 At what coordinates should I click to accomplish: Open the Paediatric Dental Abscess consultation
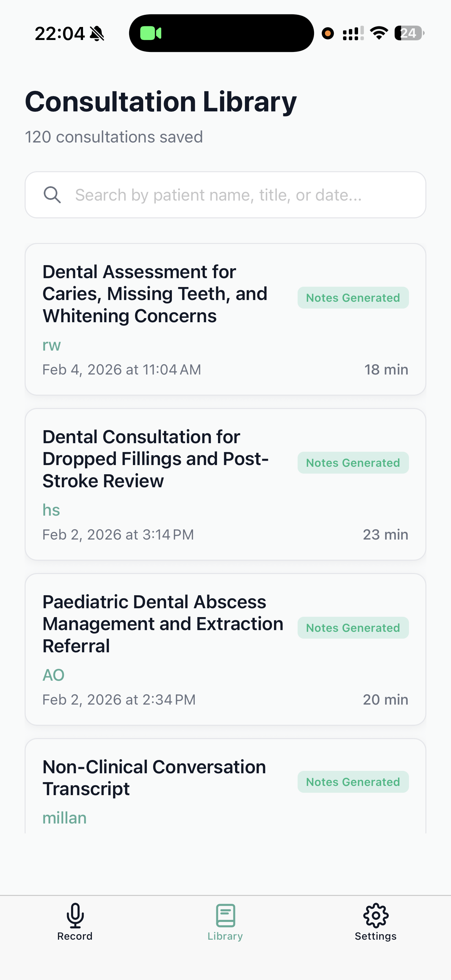pyautogui.click(x=163, y=624)
